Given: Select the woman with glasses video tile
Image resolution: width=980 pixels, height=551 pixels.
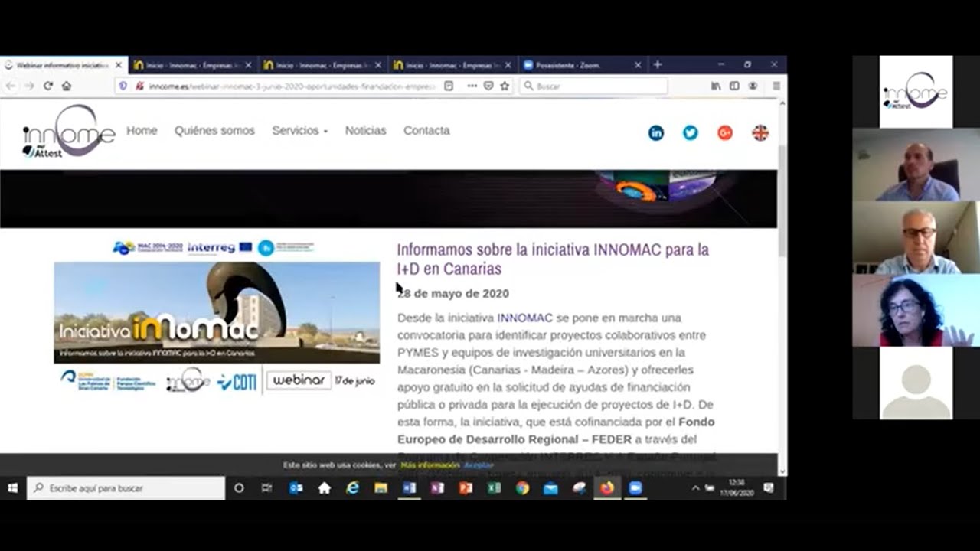Looking at the screenshot, I should [x=916, y=310].
